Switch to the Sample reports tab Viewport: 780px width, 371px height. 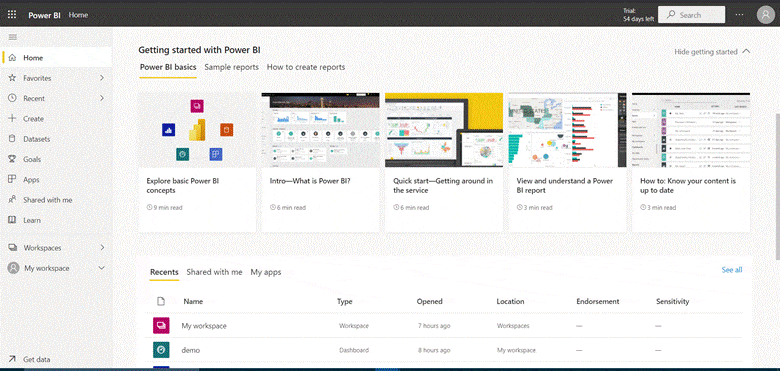click(231, 67)
